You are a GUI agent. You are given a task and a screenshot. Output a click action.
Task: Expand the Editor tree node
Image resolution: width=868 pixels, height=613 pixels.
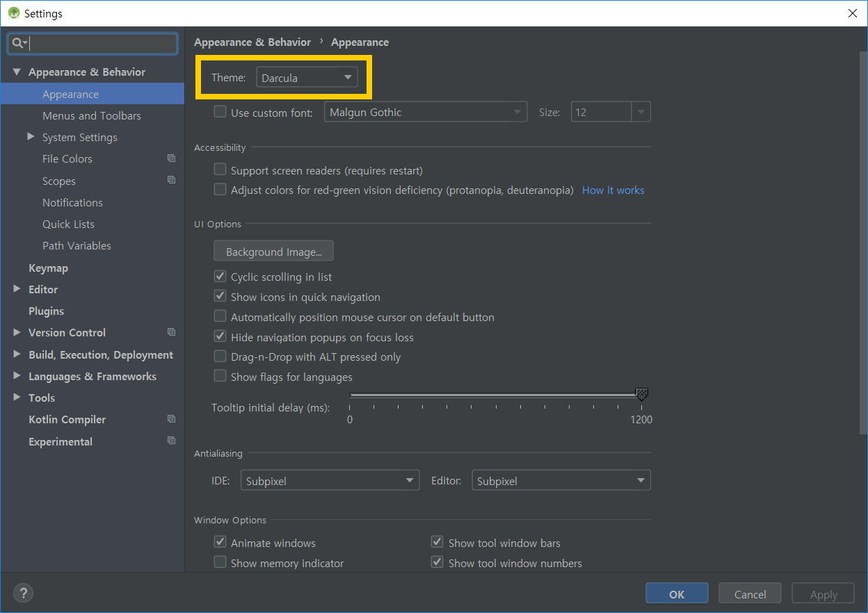click(17, 289)
